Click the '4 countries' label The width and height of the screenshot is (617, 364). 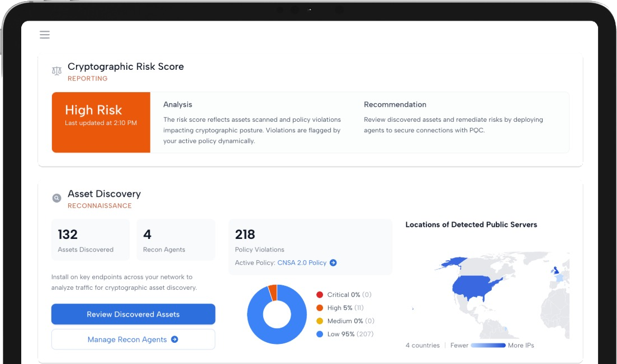coord(423,346)
